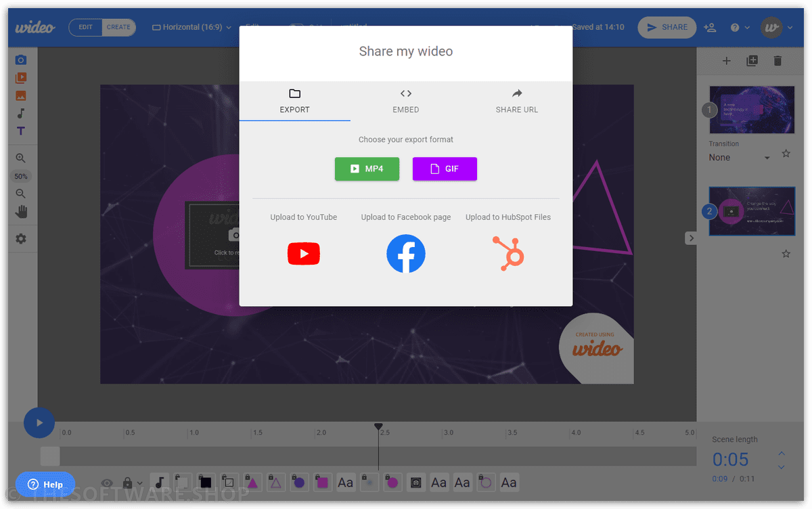812x509 pixels.
Task: Click the Facebook page upload icon
Action: [406, 254]
